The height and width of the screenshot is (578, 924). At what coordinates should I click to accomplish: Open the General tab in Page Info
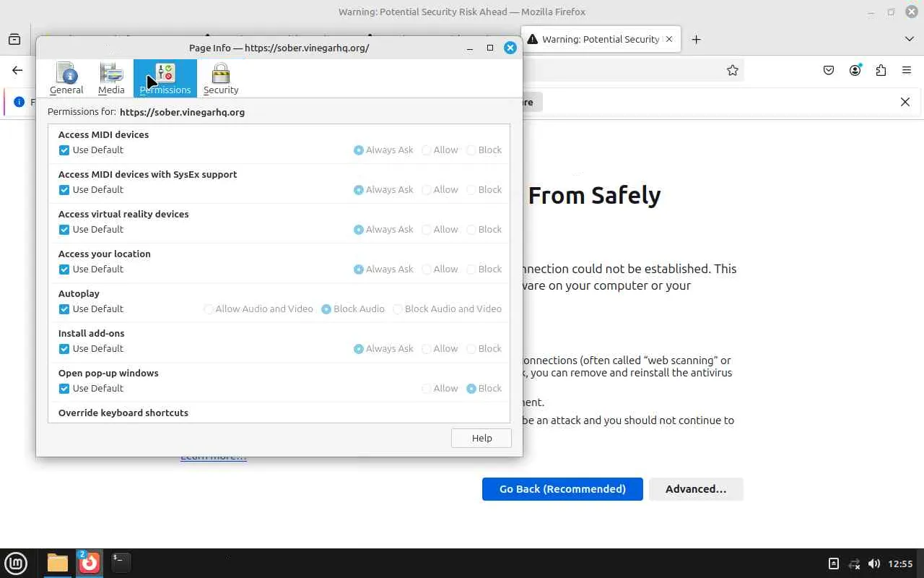[x=66, y=79]
